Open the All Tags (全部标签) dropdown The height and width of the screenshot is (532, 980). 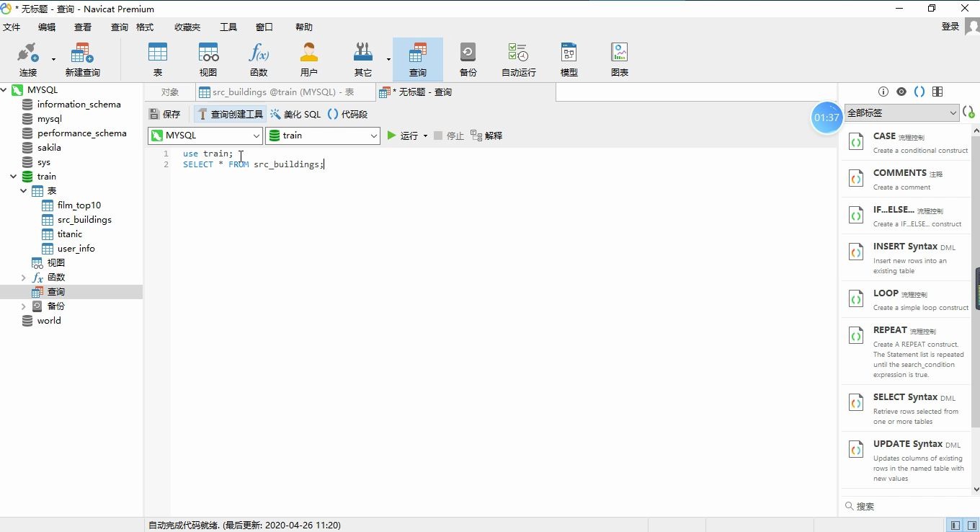tap(901, 112)
